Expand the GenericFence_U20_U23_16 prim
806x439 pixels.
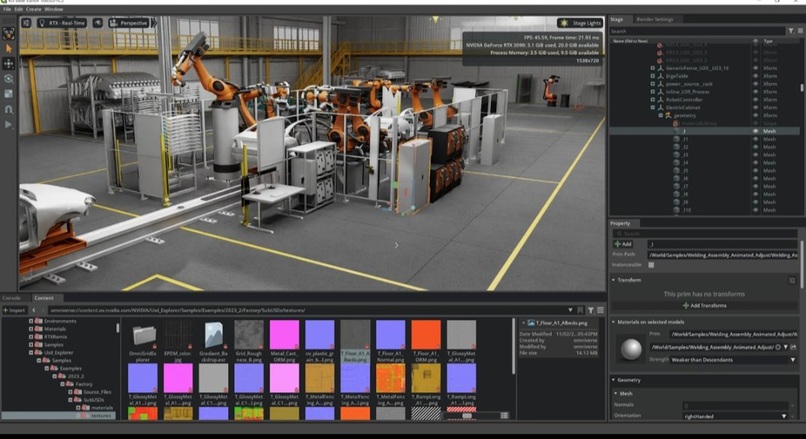pos(653,68)
